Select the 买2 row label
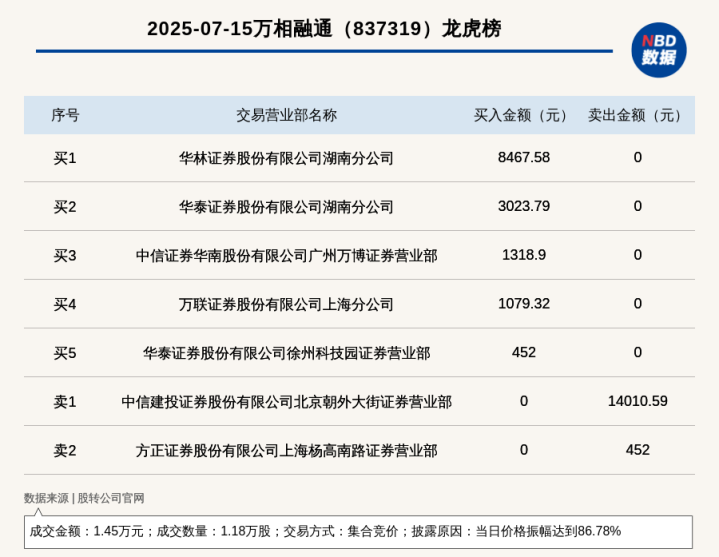The width and height of the screenshot is (719, 557). point(65,207)
